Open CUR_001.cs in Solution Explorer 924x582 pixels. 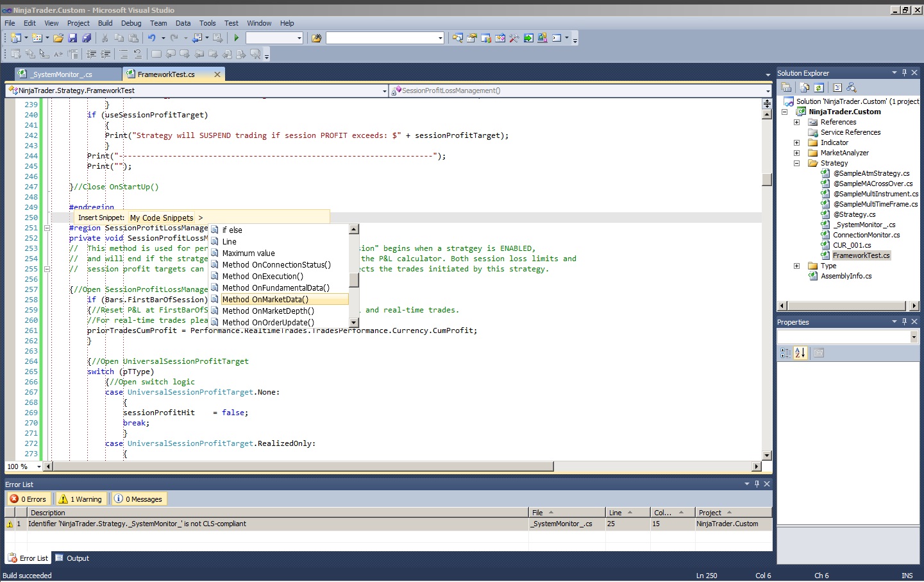(x=852, y=245)
